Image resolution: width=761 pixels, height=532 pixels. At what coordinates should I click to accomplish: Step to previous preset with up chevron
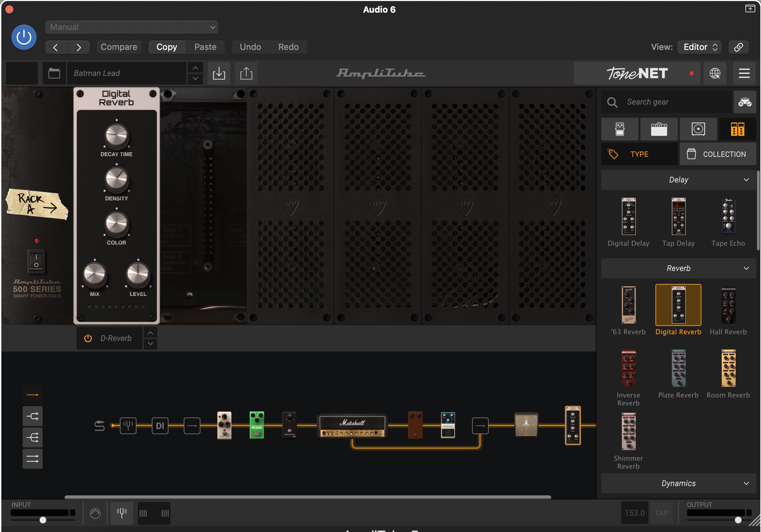(195, 68)
